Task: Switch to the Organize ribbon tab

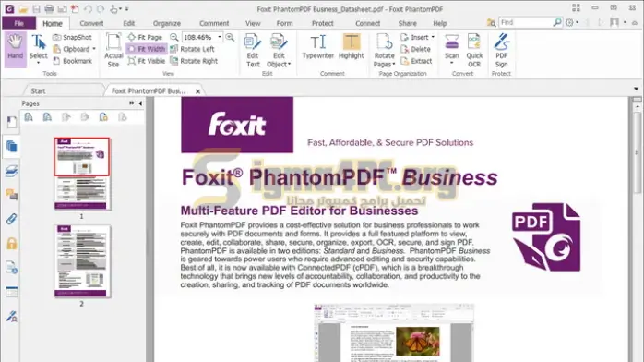Action: click(x=167, y=23)
